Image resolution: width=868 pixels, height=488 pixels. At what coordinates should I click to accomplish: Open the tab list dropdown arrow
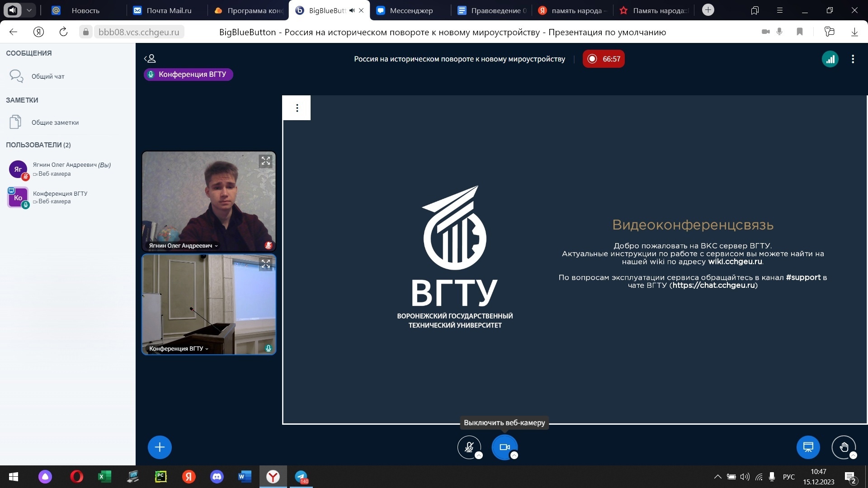[x=29, y=10]
